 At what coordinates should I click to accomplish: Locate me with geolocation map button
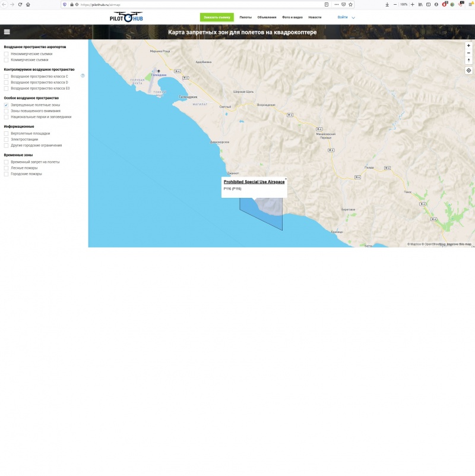click(468, 71)
